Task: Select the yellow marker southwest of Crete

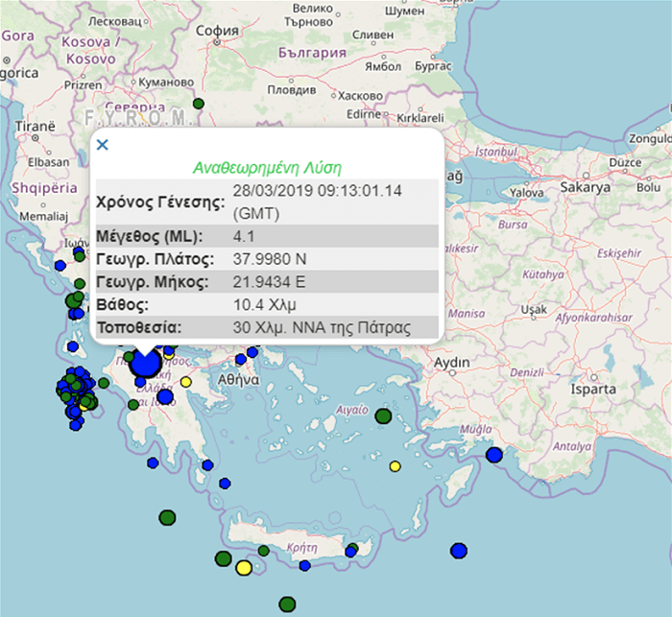Action: click(x=244, y=568)
